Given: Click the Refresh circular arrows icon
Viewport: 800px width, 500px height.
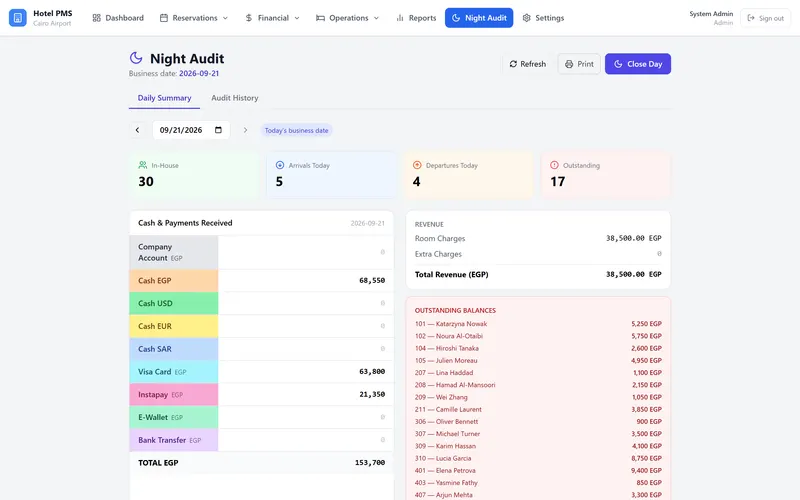Looking at the screenshot, I should click(513, 64).
